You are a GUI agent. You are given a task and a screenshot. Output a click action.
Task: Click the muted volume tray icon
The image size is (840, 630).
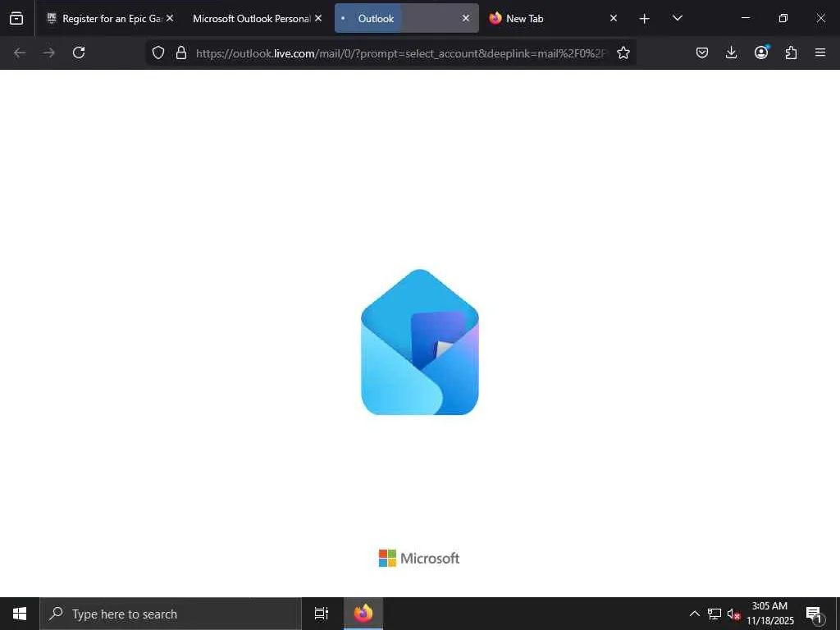(733, 614)
